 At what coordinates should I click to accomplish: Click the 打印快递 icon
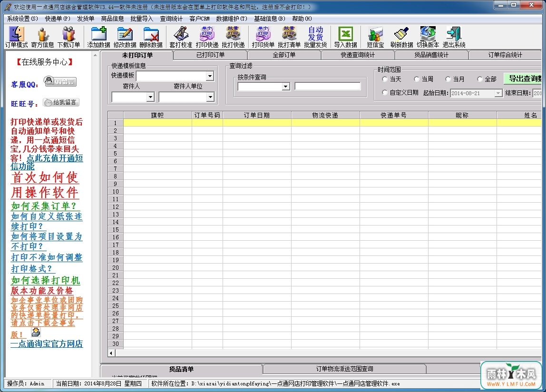click(x=207, y=37)
